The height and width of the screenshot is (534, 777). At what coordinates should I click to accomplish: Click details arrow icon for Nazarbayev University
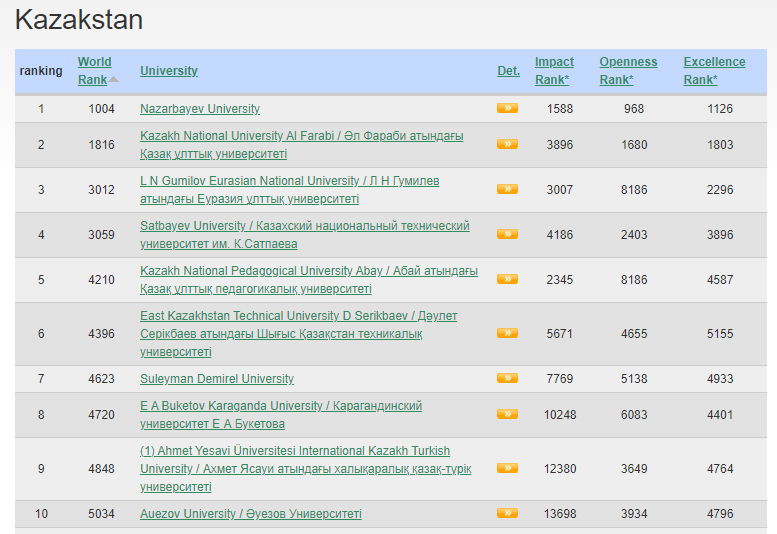[x=507, y=108]
